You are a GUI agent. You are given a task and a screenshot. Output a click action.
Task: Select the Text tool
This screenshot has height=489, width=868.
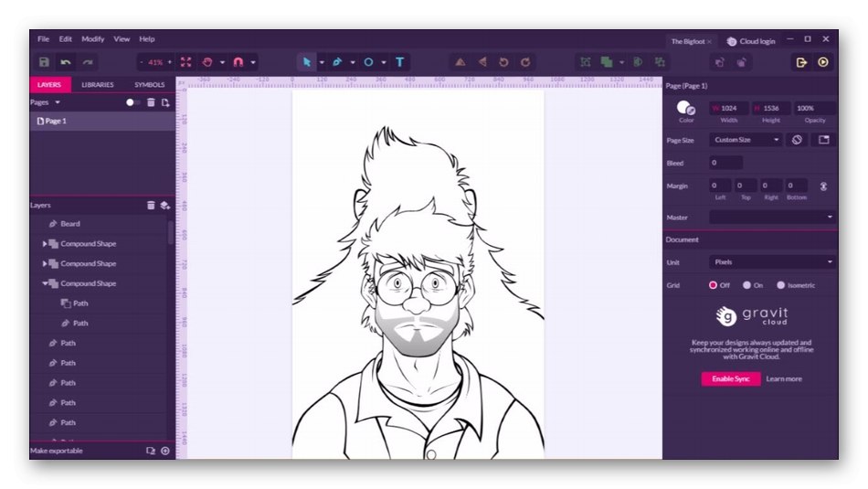pos(399,62)
